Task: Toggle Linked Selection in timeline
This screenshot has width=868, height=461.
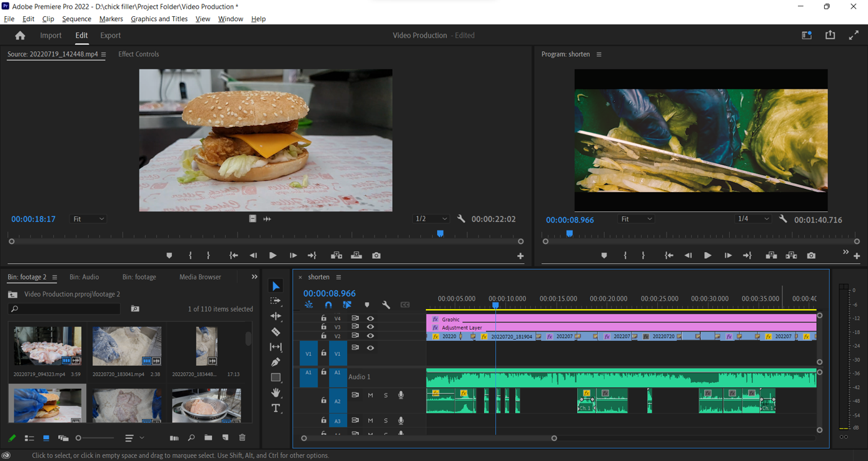Action: point(347,305)
